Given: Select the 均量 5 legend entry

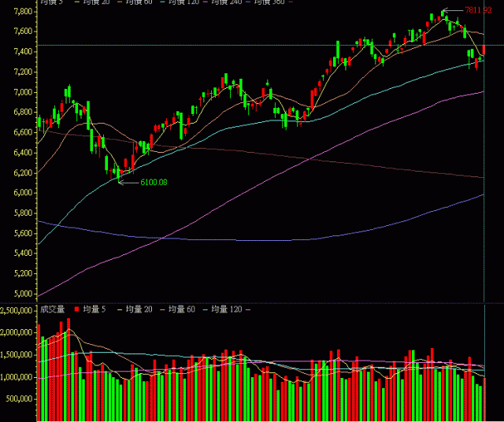Looking at the screenshot, I should [94, 309].
